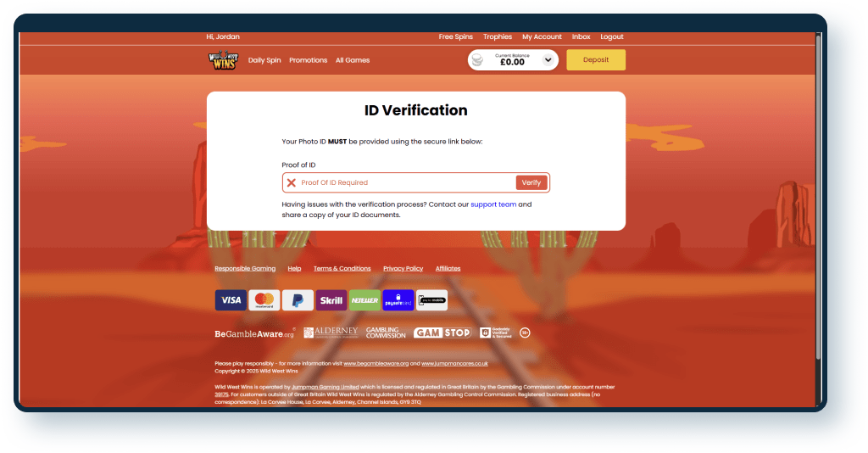Image resolution: width=868 pixels, height=453 pixels.
Task: Click the Hi, Jordan greeting
Action: coord(223,36)
